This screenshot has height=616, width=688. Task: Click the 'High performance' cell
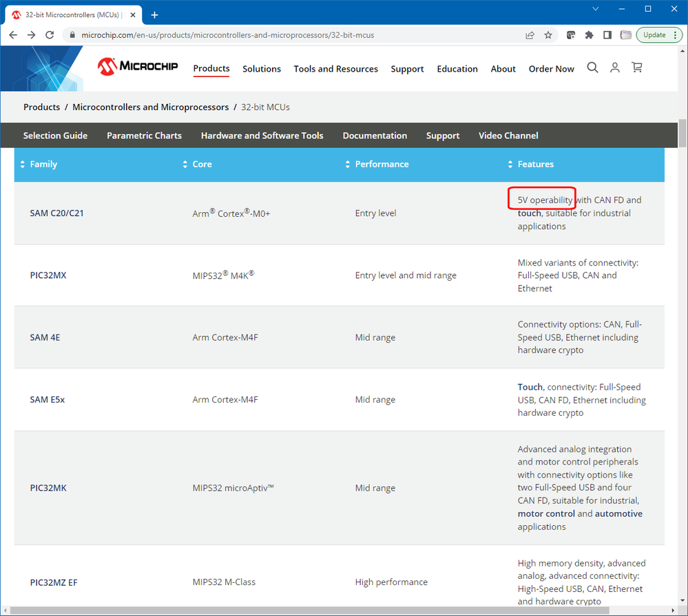click(391, 582)
